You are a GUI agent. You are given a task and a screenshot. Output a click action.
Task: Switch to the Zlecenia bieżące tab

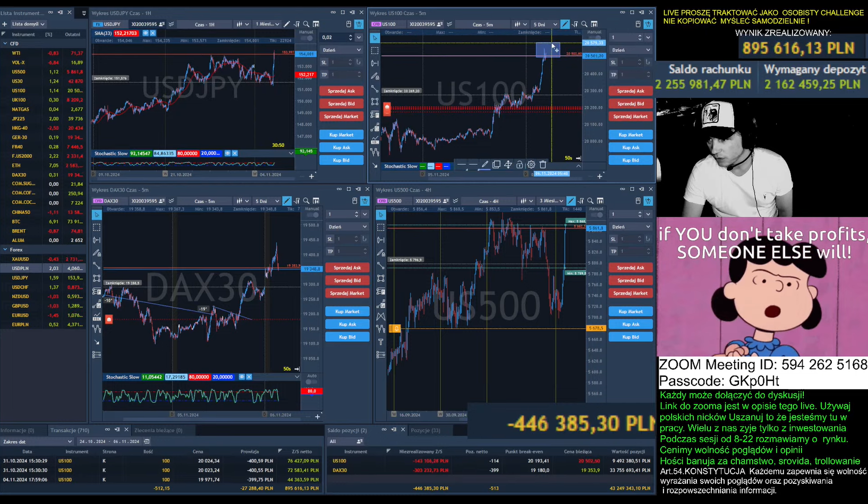pos(158,430)
